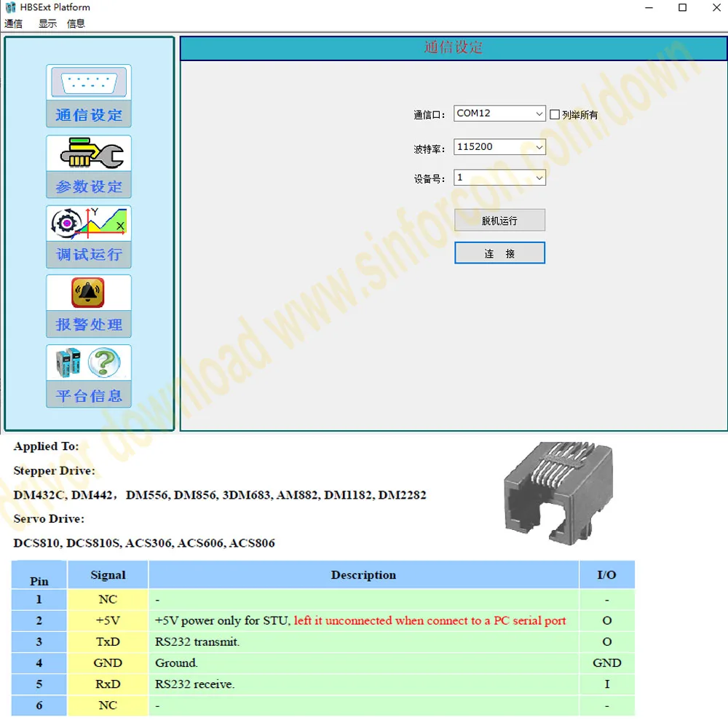Viewport: 728px width, 728px height.
Task: Open the 显示 menu
Action: 47,23
